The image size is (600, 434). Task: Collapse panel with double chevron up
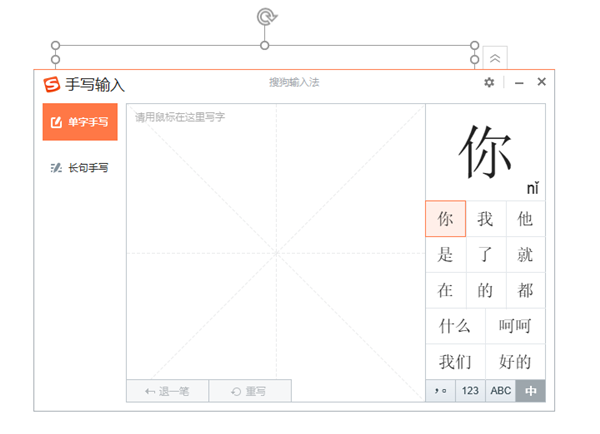click(x=495, y=58)
